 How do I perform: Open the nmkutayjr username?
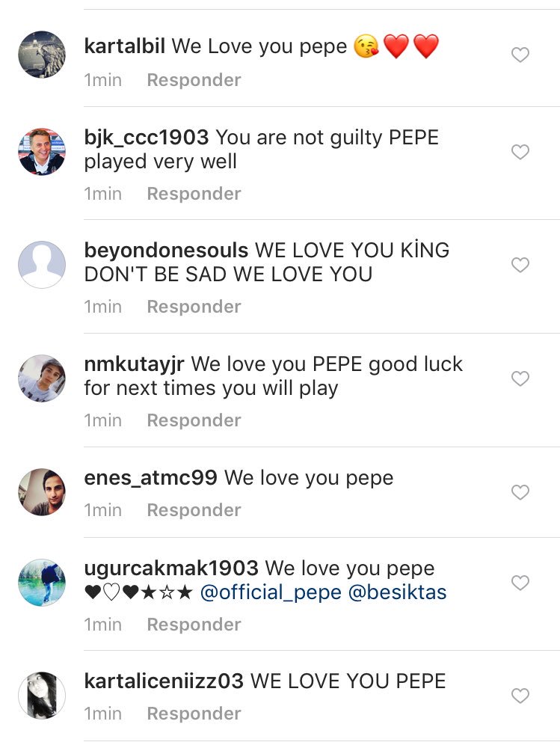tap(135, 364)
